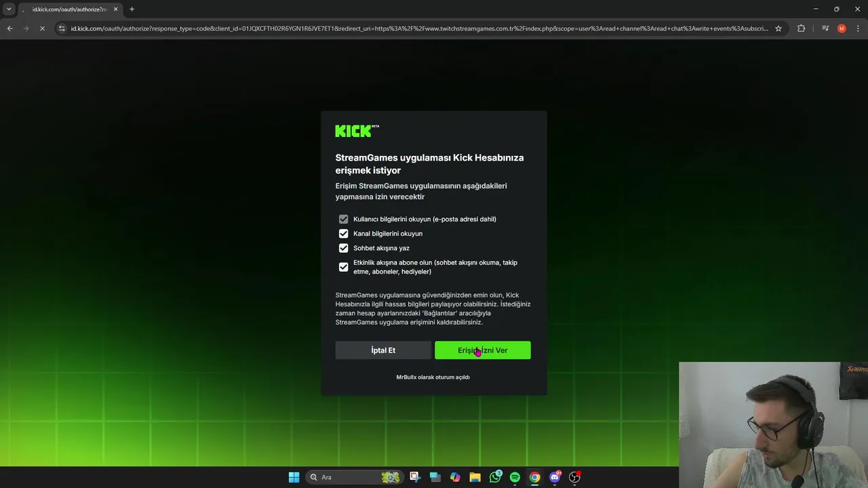Open the tab search dropdown arrow
Image resolution: width=868 pixels, height=488 pixels.
(x=9, y=9)
